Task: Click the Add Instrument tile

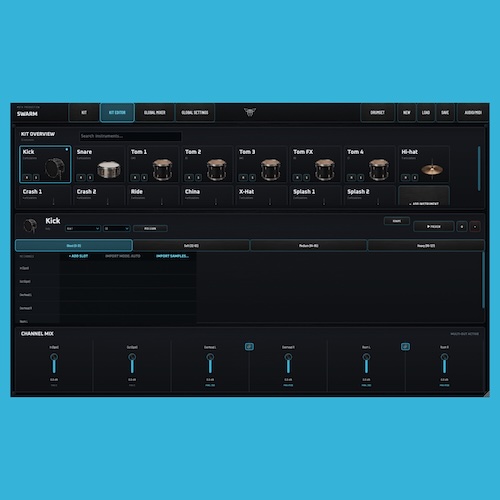Action: 424,196
